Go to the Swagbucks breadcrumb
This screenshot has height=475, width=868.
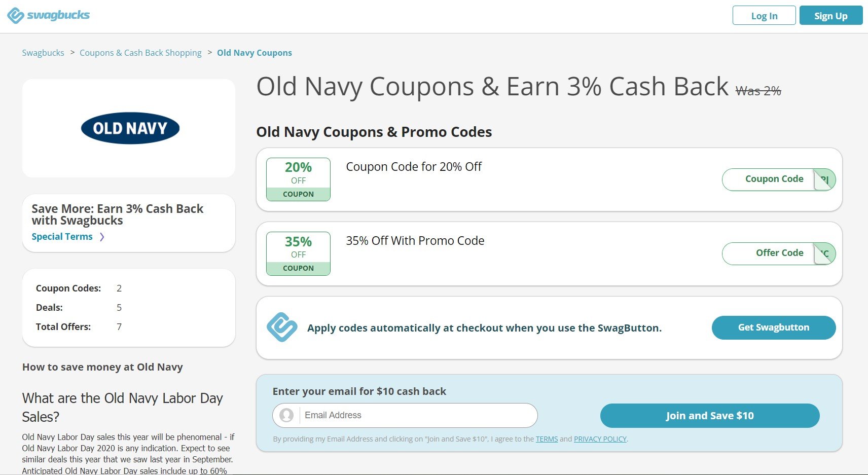(x=43, y=53)
